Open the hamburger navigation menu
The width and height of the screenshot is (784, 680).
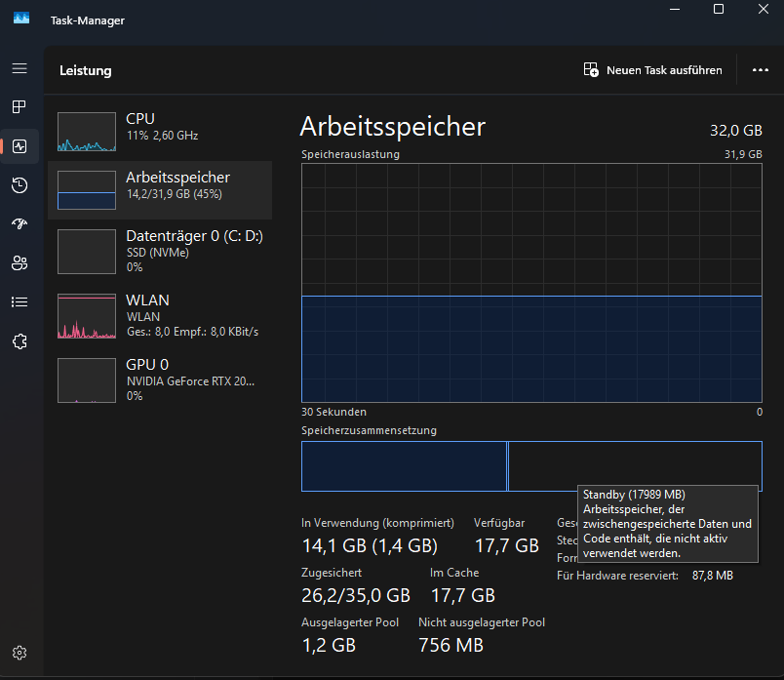click(x=20, y=69)
